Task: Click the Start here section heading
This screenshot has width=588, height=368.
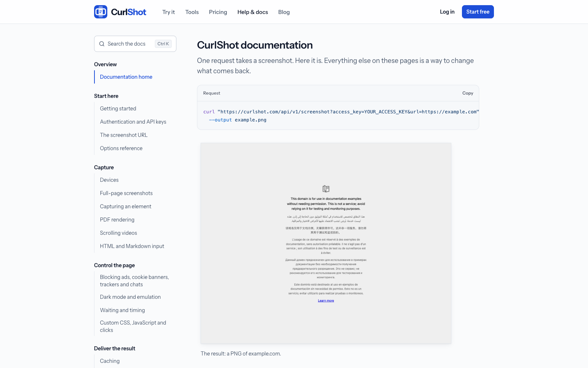Action: pos(106,96)
